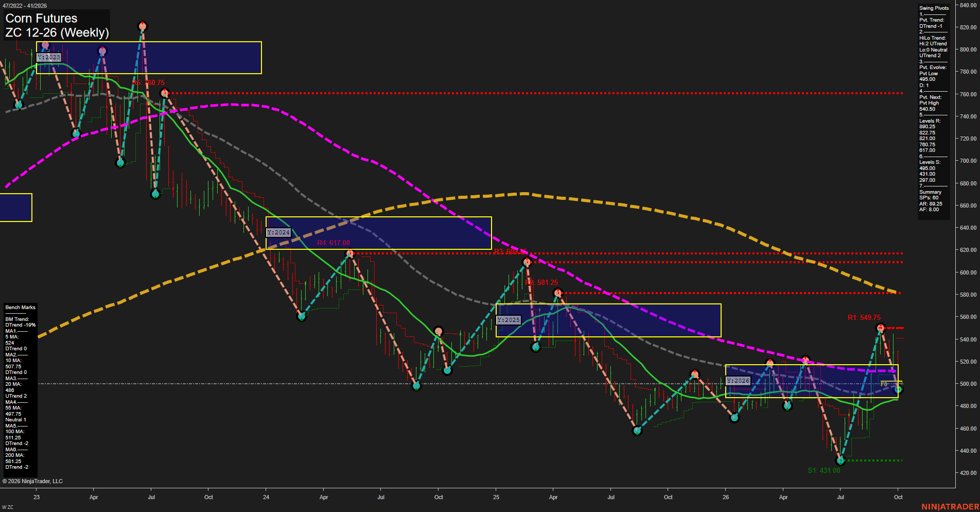Select the "507.75" 10 MA value

[13, 367]
